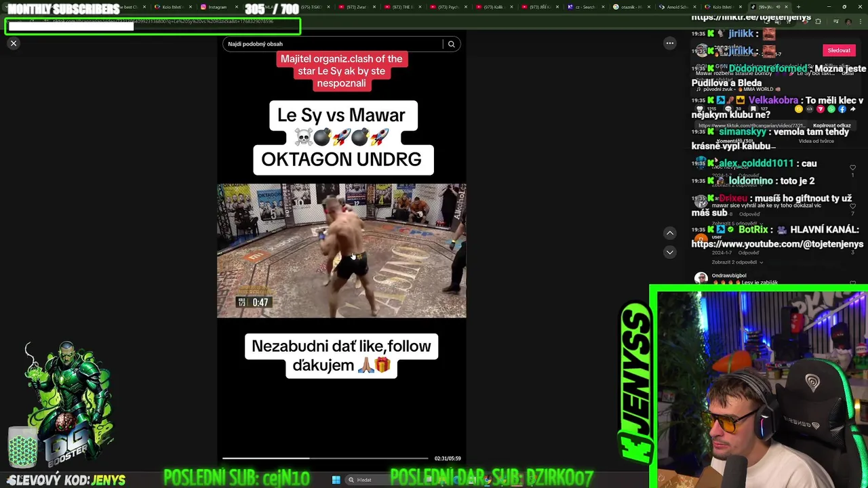Click the embed code icon in share row
The width and height of the screenshot is (868, 488).
point(810,108)
